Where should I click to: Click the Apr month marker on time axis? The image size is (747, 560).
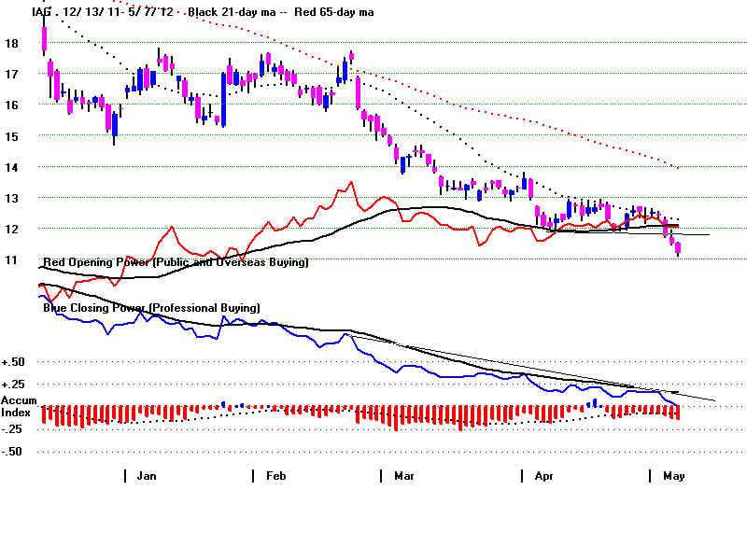(543, 476)
